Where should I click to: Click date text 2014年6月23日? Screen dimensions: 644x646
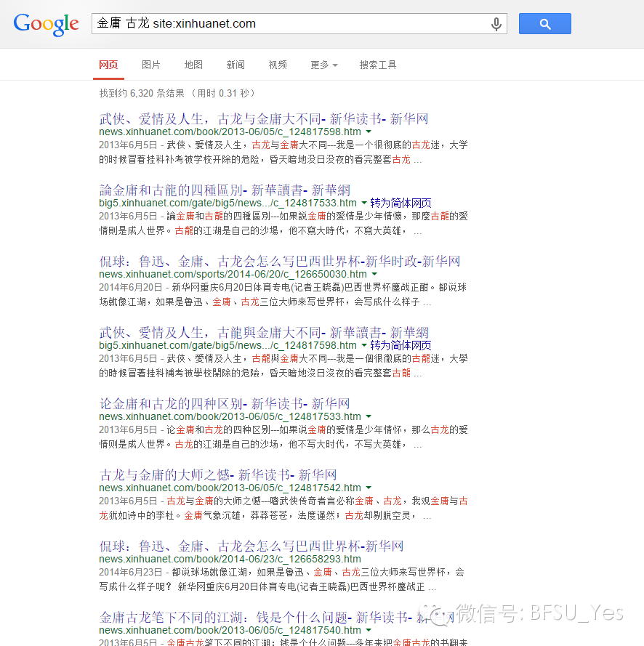(x=130, y=573)
